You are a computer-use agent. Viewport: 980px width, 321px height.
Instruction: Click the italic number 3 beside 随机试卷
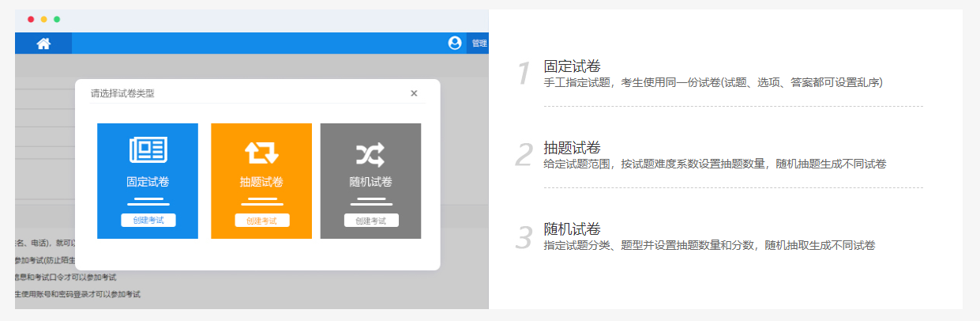pos(524,237)
